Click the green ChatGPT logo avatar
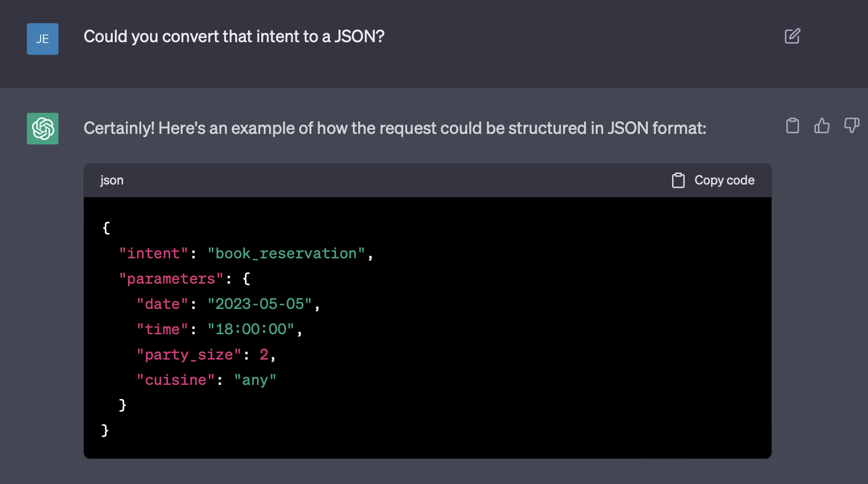Screen dimensions: 868x484 (43, 129)
